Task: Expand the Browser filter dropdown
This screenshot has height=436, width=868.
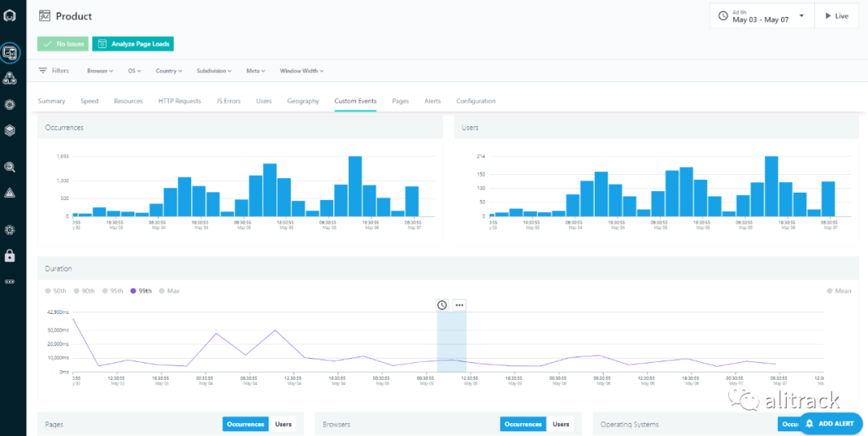Action: coord(100,71)
